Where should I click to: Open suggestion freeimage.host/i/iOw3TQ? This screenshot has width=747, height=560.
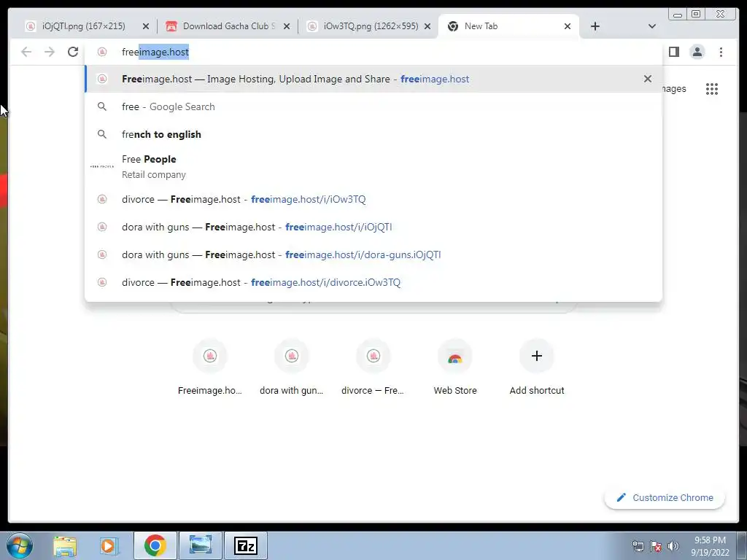click(373, 199)
